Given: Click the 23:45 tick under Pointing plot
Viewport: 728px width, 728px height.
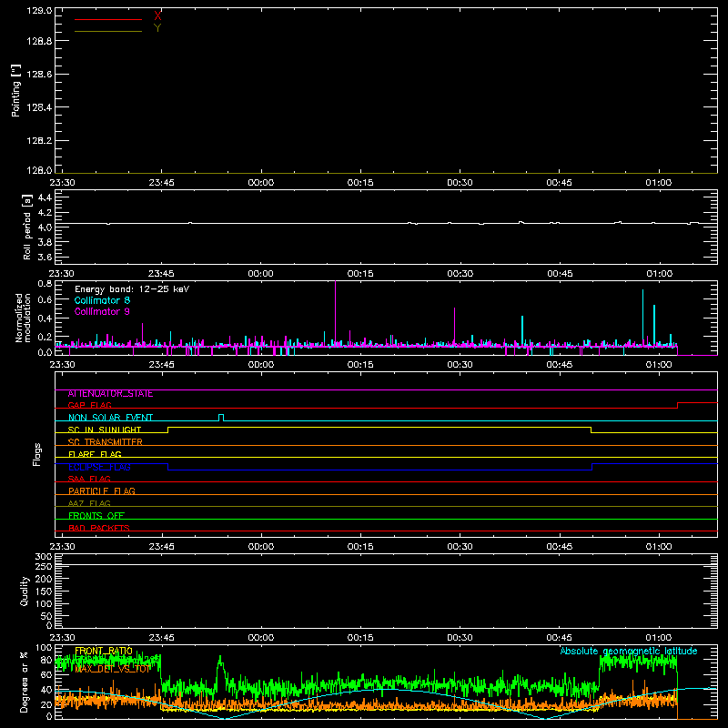Looking at the screenshot, I should pos(162,183).
